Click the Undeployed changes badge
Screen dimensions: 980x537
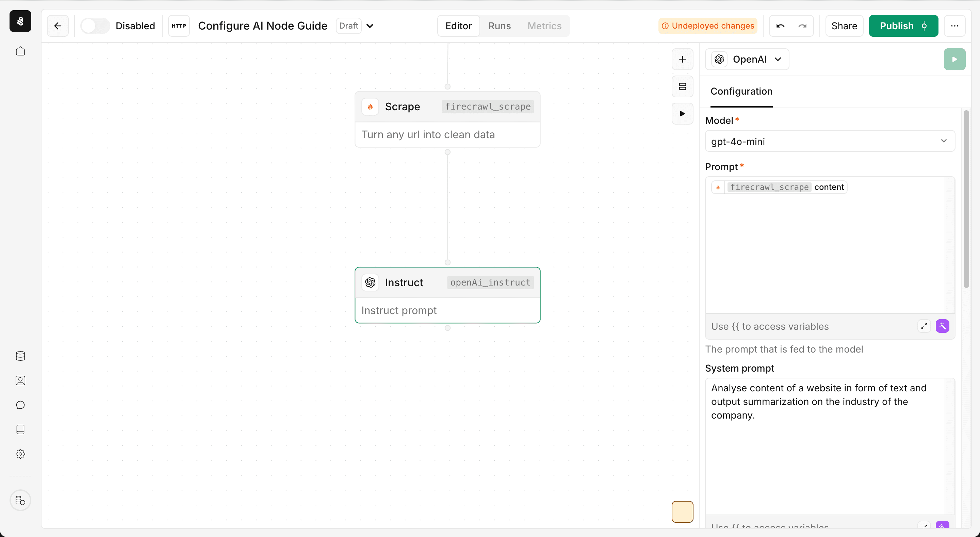pyautogui.click(x=708, y=26)
